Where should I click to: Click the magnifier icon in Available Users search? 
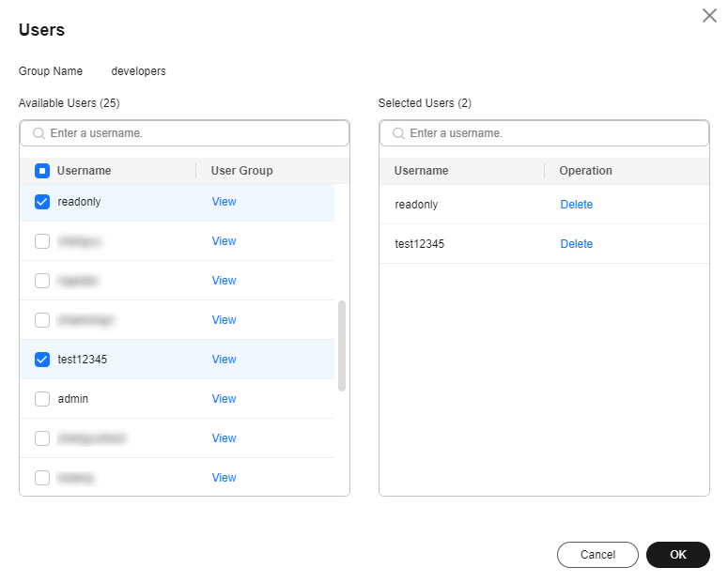click(x=39, y=133)
